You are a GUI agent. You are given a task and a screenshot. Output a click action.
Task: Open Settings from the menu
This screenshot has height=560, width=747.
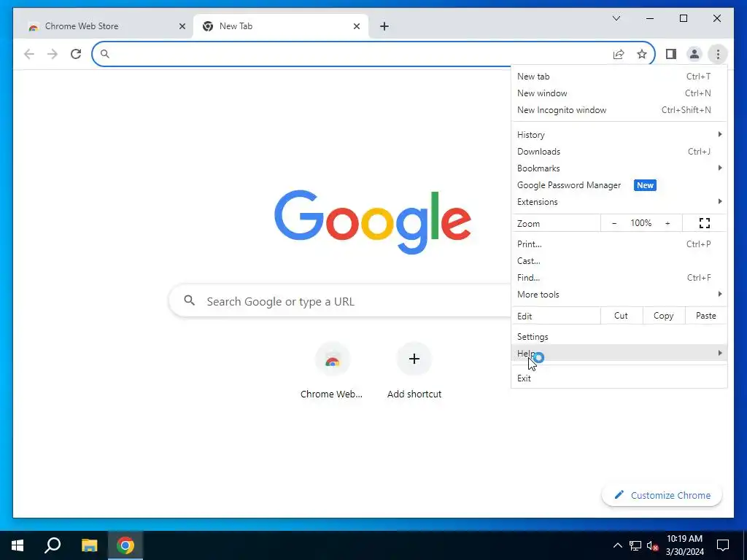(x=619, y=337)
